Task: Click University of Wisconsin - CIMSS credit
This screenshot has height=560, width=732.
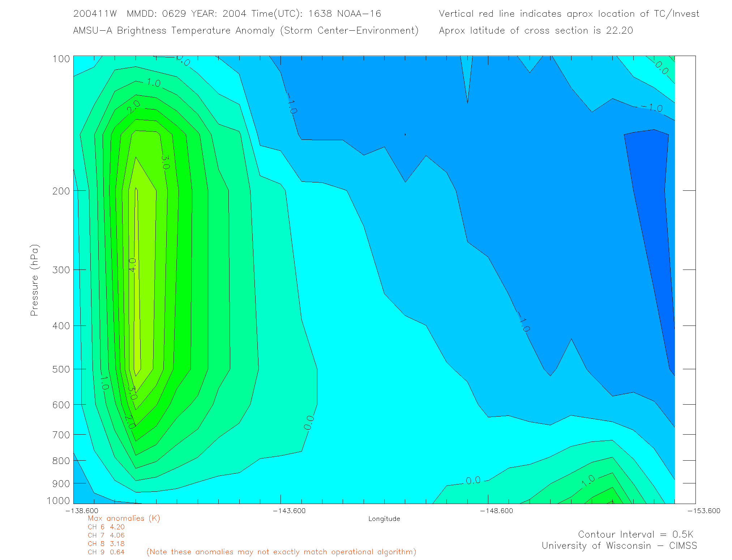Action: click(x=619, y=546)
